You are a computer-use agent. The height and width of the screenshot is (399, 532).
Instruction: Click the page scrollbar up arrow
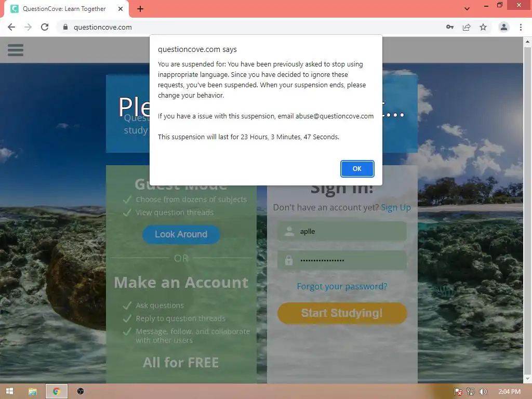click(x=527, y=42)
